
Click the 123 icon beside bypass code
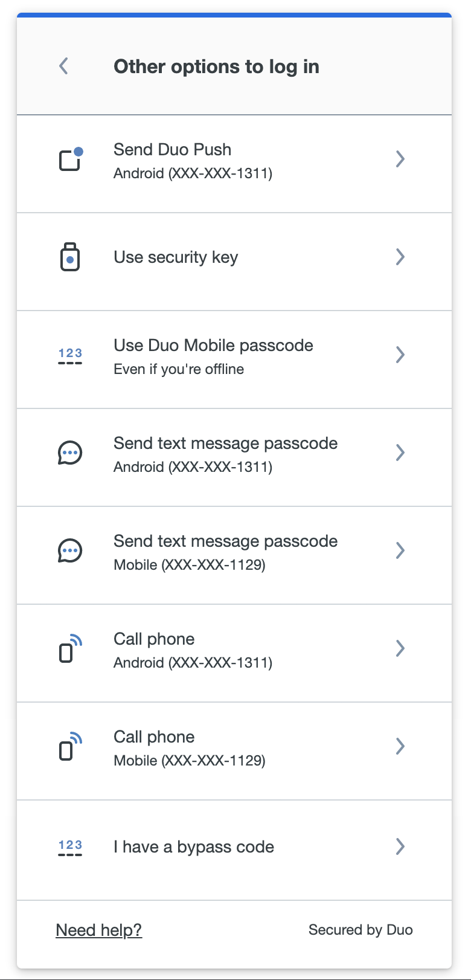pyautogui.click(x=69, y=846)
